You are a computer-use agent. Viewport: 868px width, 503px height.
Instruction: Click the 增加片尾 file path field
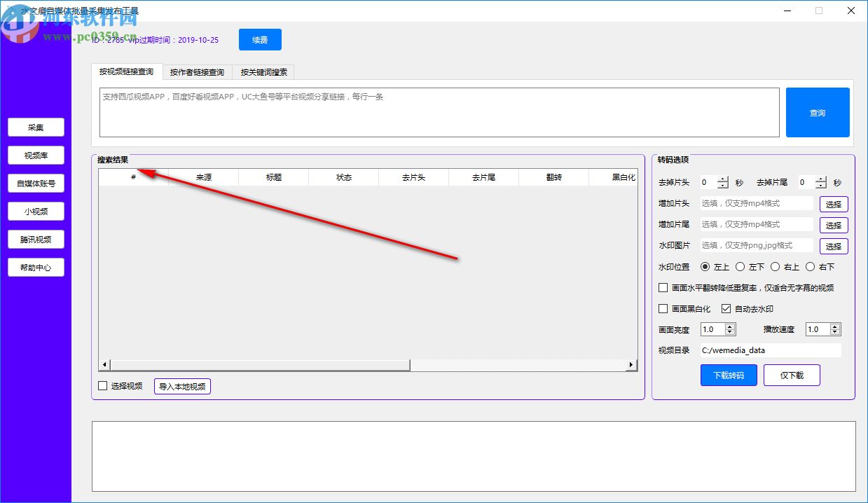pos(756,224)
